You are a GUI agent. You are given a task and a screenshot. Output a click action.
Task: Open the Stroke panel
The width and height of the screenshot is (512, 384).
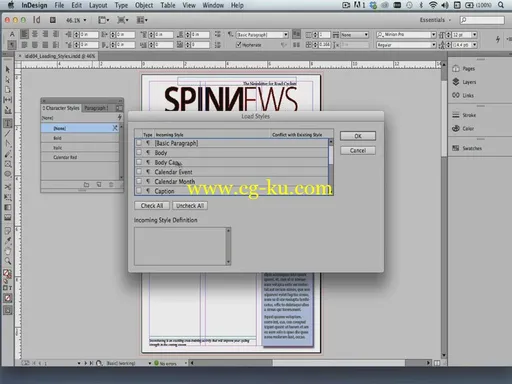(464, 115)
